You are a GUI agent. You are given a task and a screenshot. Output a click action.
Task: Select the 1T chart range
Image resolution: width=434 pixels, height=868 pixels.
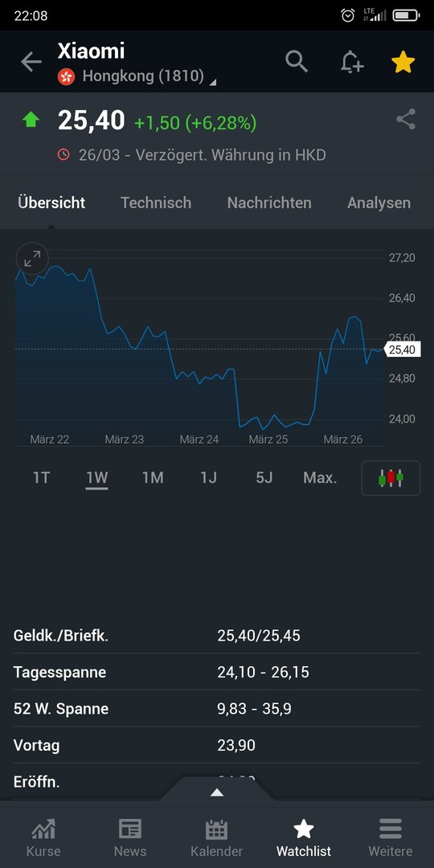tap(42, 477)
